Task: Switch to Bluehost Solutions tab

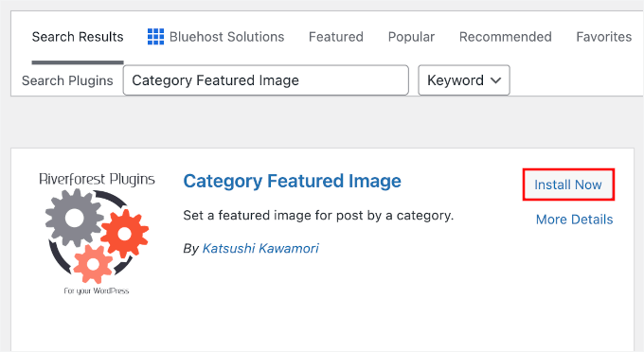Action: pyautogui.click(x=216, y=37)
